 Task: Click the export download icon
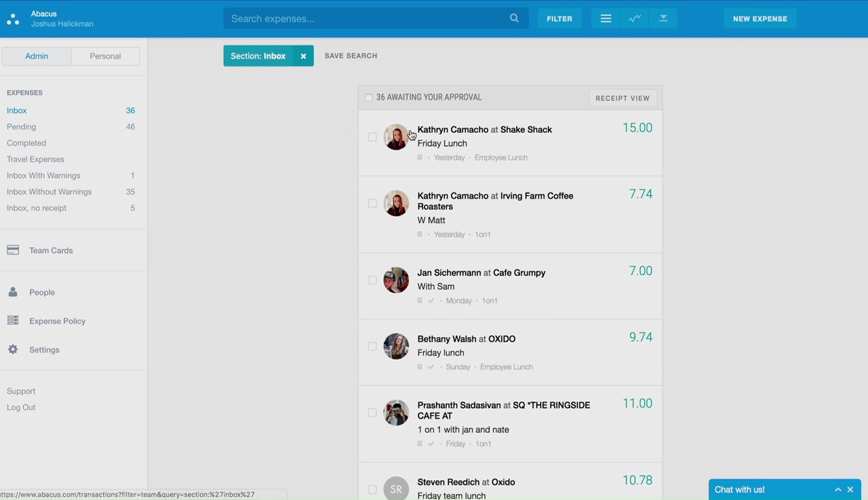[x=663, y=19]
